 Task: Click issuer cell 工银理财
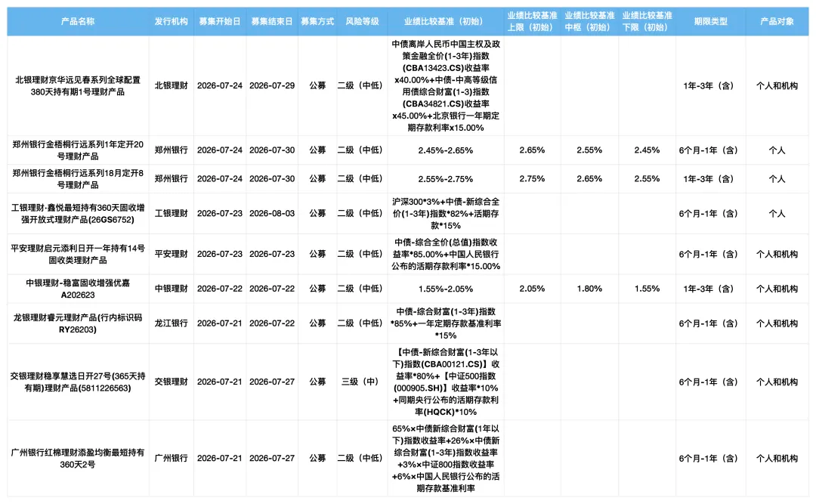172,214
